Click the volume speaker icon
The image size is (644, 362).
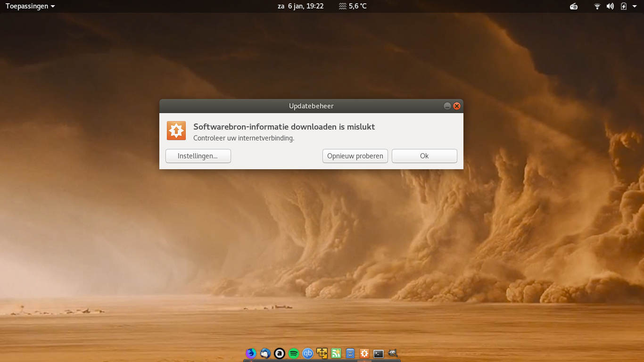[610, 6]
